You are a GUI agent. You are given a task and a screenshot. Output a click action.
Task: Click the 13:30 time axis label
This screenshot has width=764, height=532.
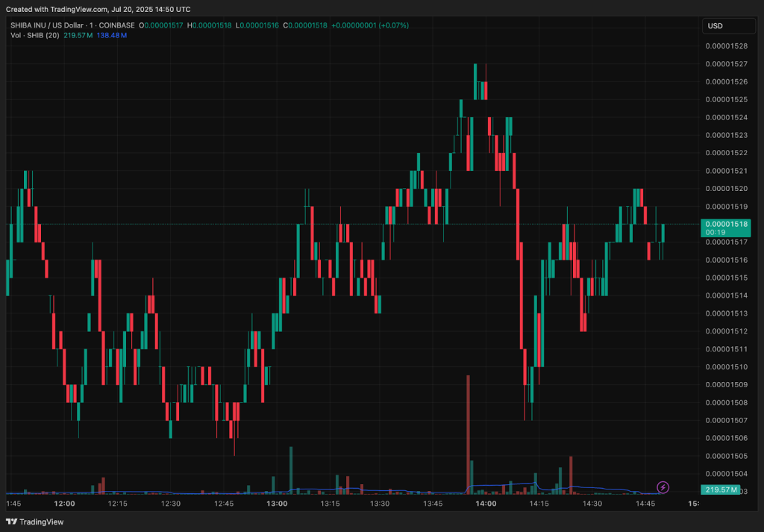(x=380, y=504)
